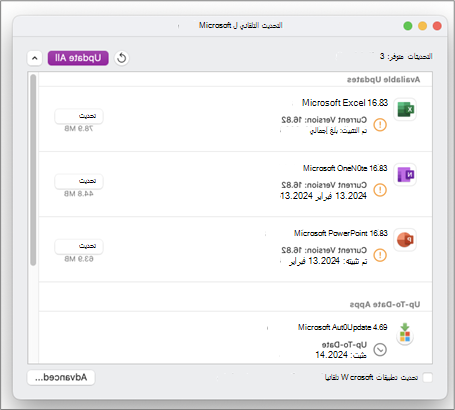Screen dimensions: 455x410
Task: Click the Microsoft AutoUpdate app icon
Action: click(x=405, y=334)
